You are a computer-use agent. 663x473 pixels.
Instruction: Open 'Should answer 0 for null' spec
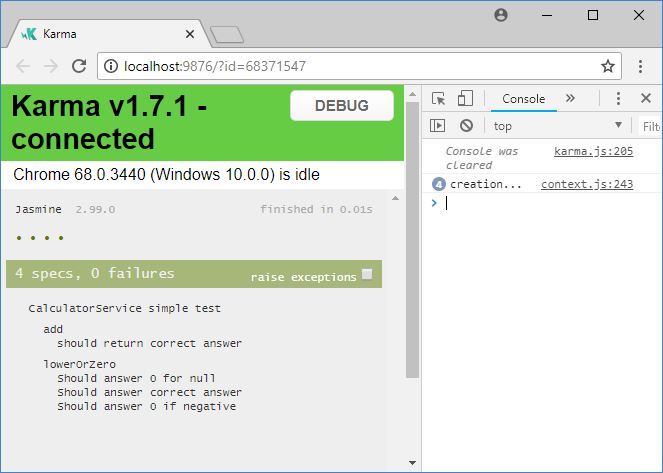136,378
